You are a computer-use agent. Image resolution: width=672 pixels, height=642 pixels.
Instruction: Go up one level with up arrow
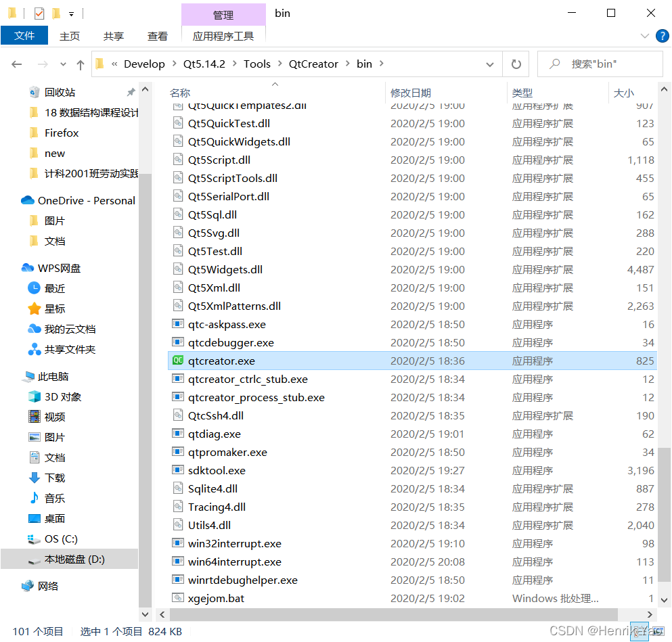(80, 64)
